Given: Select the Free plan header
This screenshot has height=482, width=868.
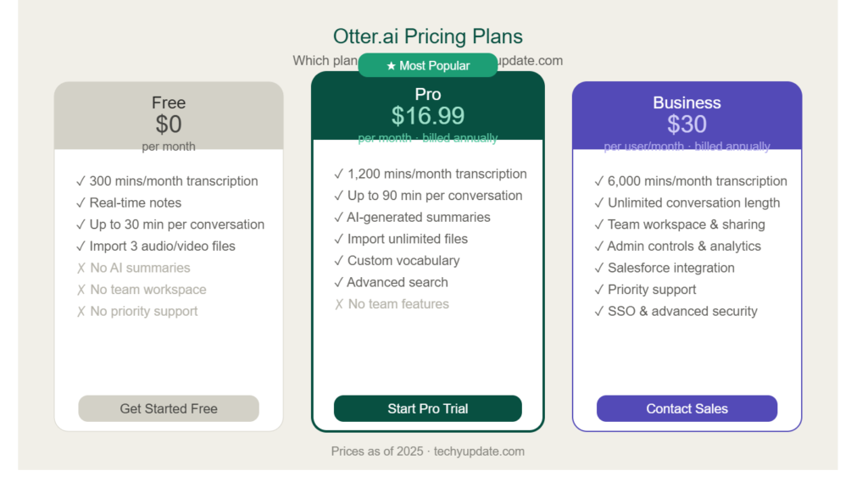Looking at the screenshot, I should point(169,116).
